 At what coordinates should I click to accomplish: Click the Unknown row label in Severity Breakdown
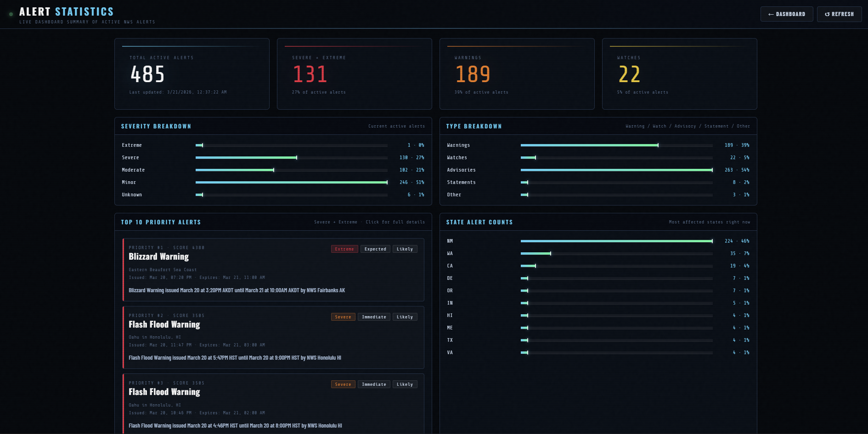132,195
